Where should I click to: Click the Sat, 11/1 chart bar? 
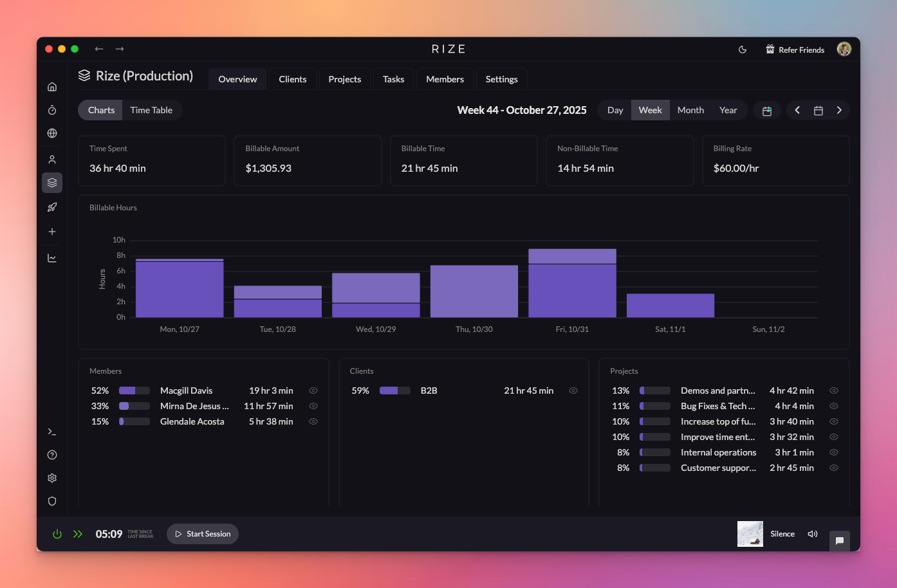point(670,306)
